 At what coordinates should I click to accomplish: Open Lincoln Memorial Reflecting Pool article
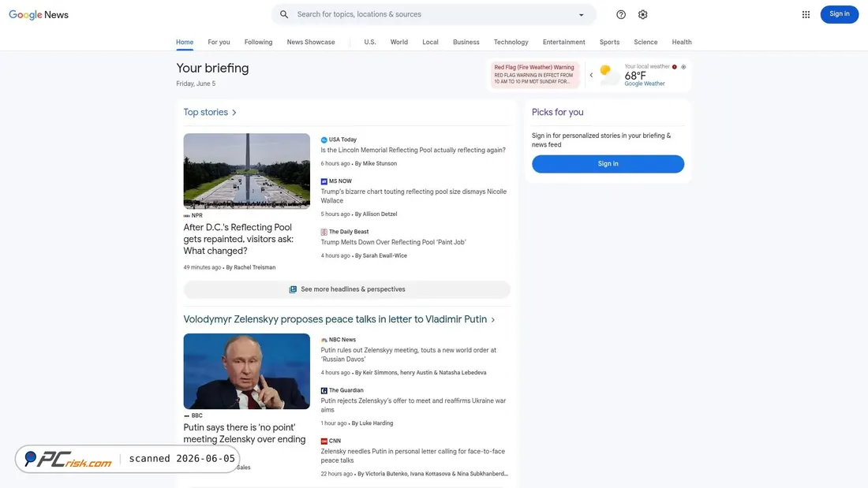pyautogui.click(x=413, y=150)
